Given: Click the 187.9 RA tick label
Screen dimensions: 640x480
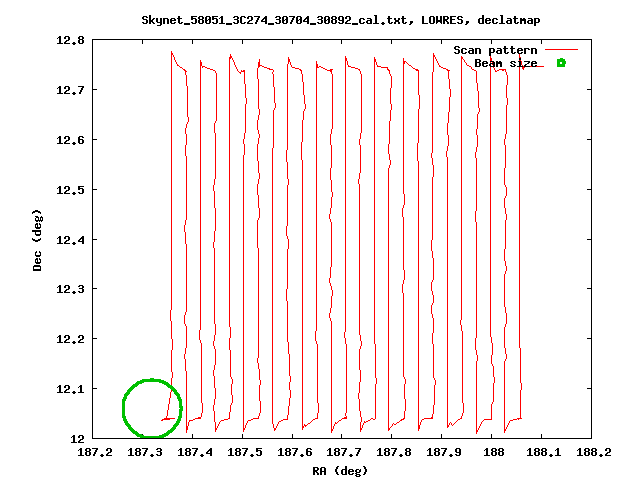Looking at the screenshot, I should click(x=444, y=452).
